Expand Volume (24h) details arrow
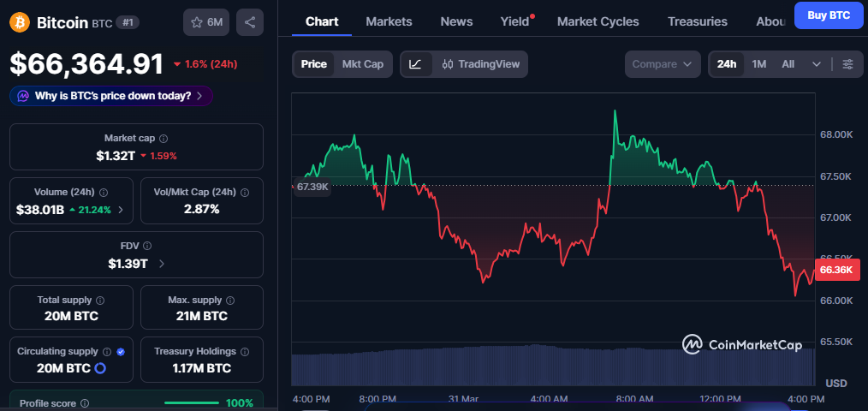The image size is (868, 411). click(x=121, y=210)
